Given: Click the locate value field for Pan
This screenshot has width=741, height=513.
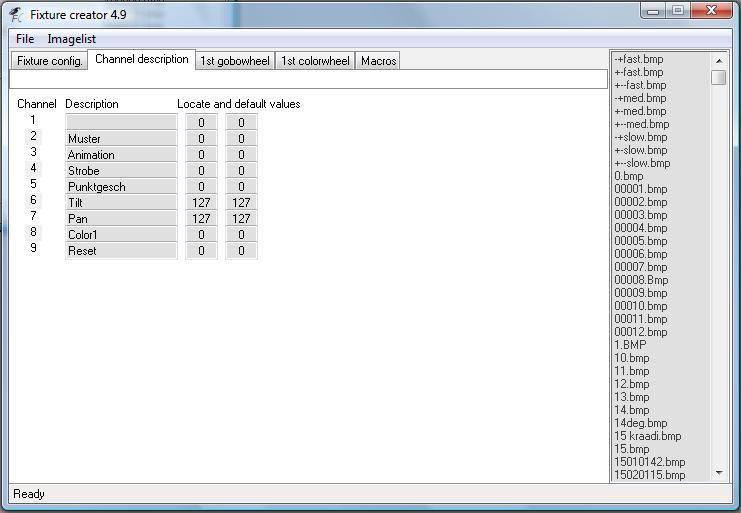Looking at the screenshot, I should [x=201, y=219].
